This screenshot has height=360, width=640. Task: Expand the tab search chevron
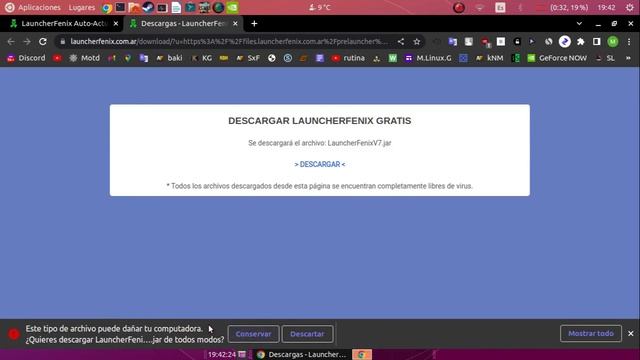pos(579,24)
